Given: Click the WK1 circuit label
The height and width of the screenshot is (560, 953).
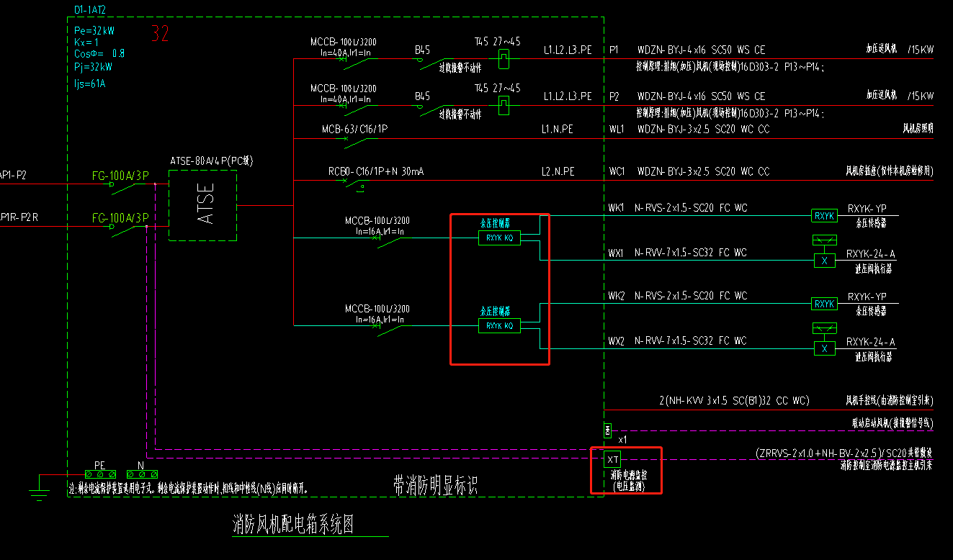Looking at the screenshot, I should (x=617, y=208).
